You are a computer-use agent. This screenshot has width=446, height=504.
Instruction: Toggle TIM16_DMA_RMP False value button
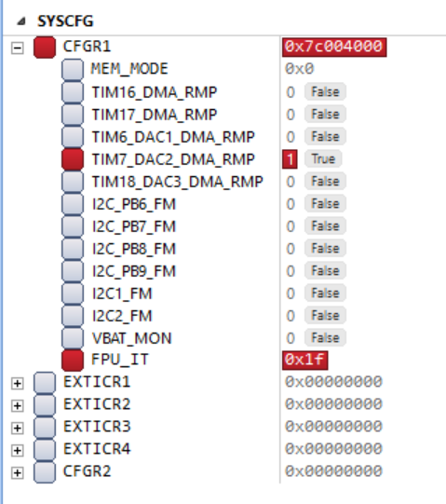tap(325, 92)
